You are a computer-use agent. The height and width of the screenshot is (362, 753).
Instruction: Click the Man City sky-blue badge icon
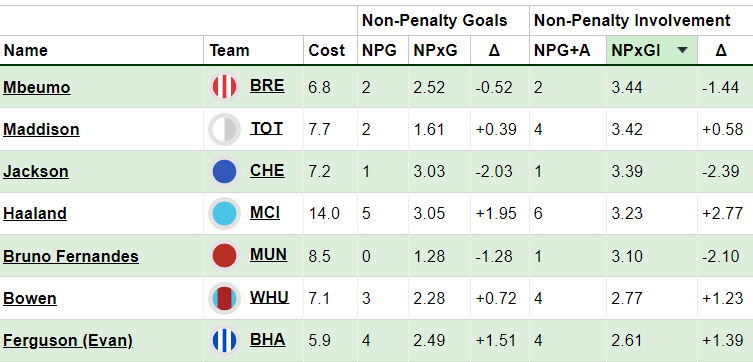coord(224,214)
